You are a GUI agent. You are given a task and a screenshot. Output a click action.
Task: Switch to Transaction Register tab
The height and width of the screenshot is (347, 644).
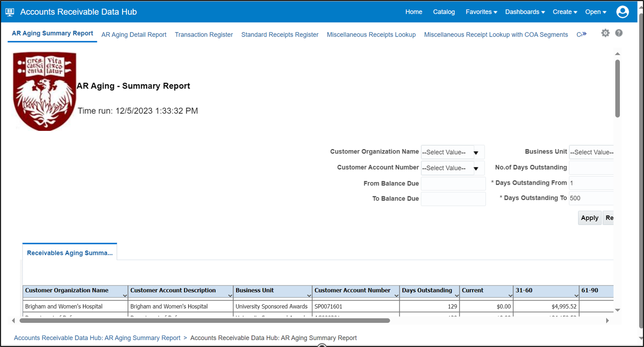pos(204,34)
